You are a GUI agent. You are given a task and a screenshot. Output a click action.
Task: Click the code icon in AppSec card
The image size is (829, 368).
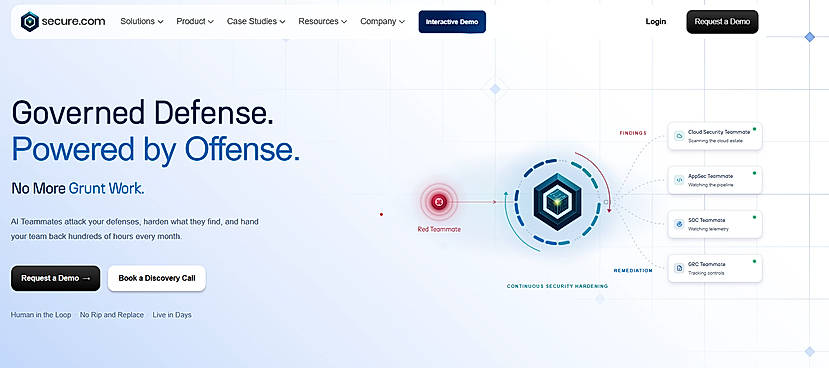[x=679, y=180]
